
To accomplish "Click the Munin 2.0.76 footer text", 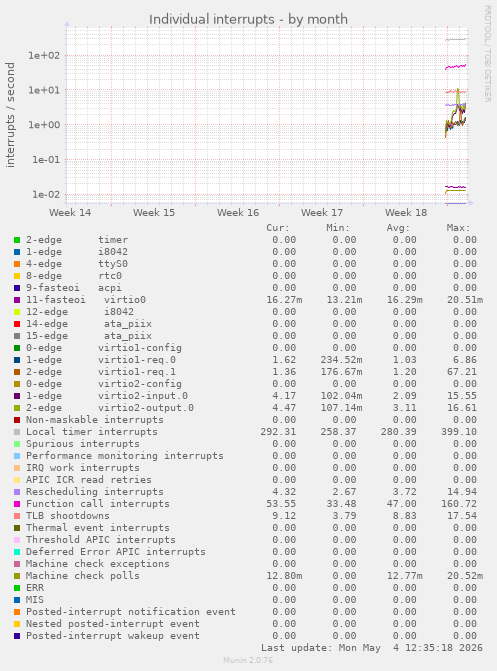I will pos(248,660).
